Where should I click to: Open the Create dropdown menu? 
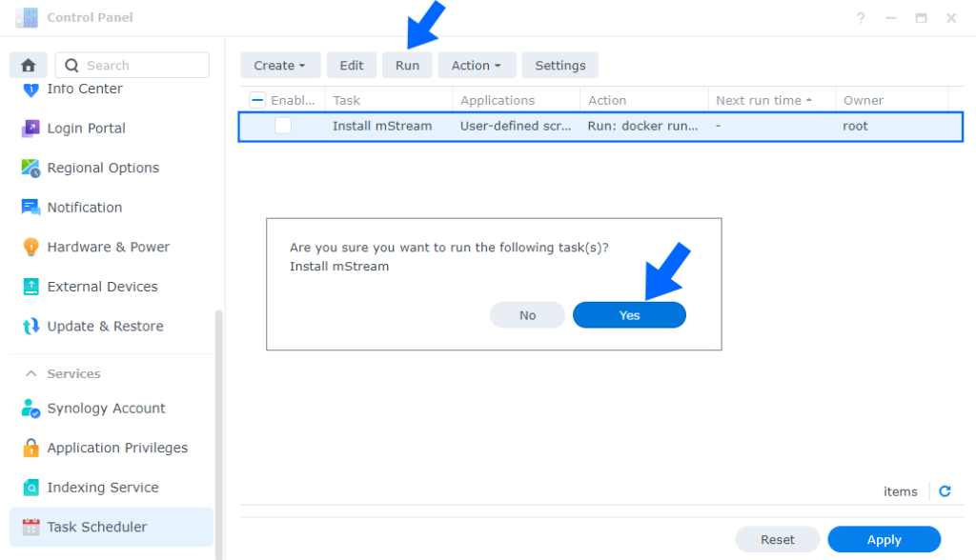pos(280,65)
